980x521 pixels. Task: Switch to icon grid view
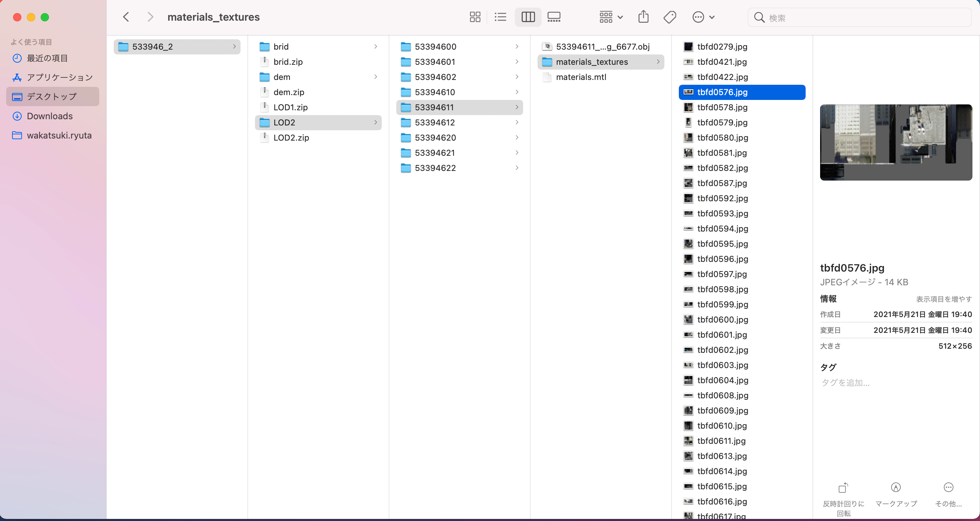475,17
